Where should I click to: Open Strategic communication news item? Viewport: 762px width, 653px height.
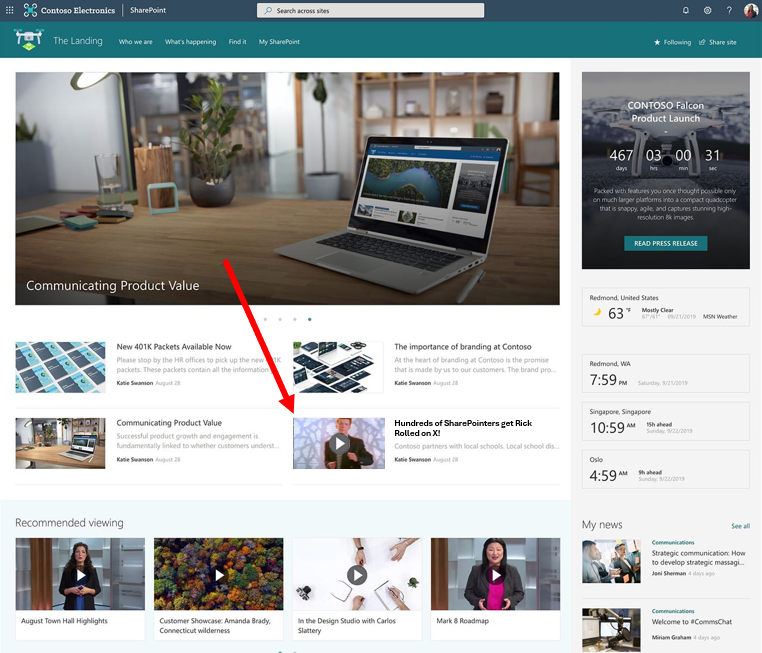698,558
